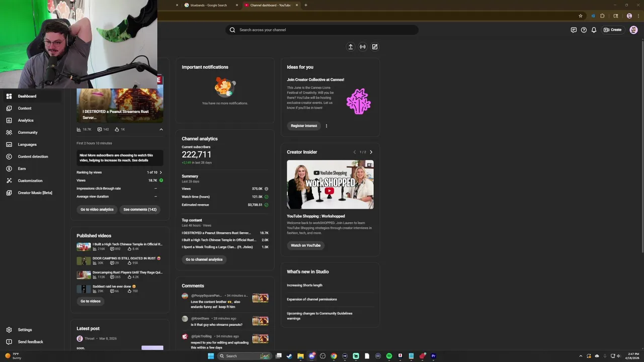Click Go to videos button
Image resolution: width=644 pixels, height=362 pixels.
point(91,301)
